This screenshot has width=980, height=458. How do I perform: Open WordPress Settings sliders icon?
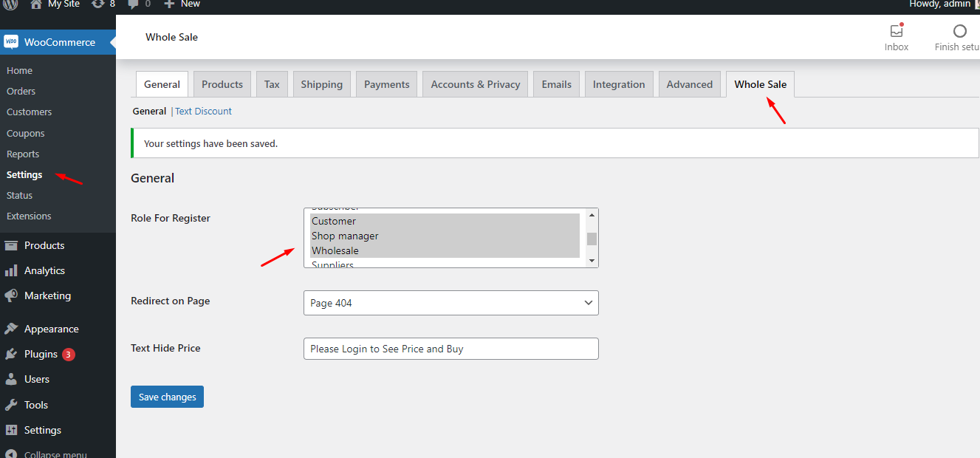coord(11,430)
